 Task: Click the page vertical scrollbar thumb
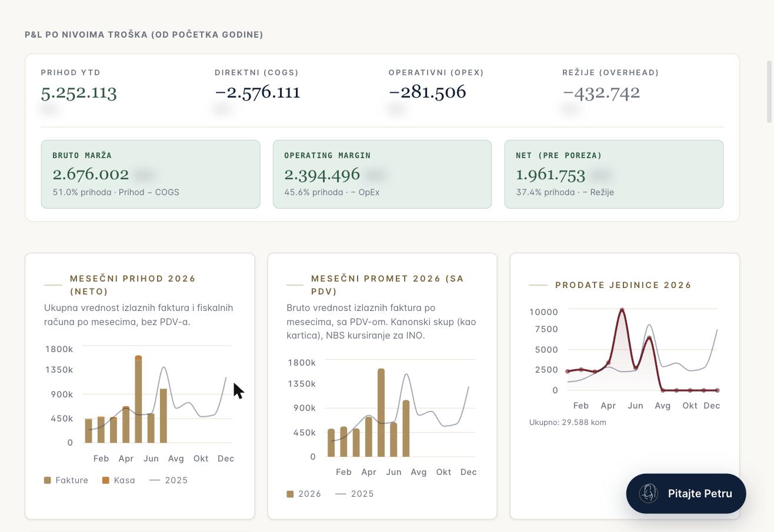[x=769, y=92]
